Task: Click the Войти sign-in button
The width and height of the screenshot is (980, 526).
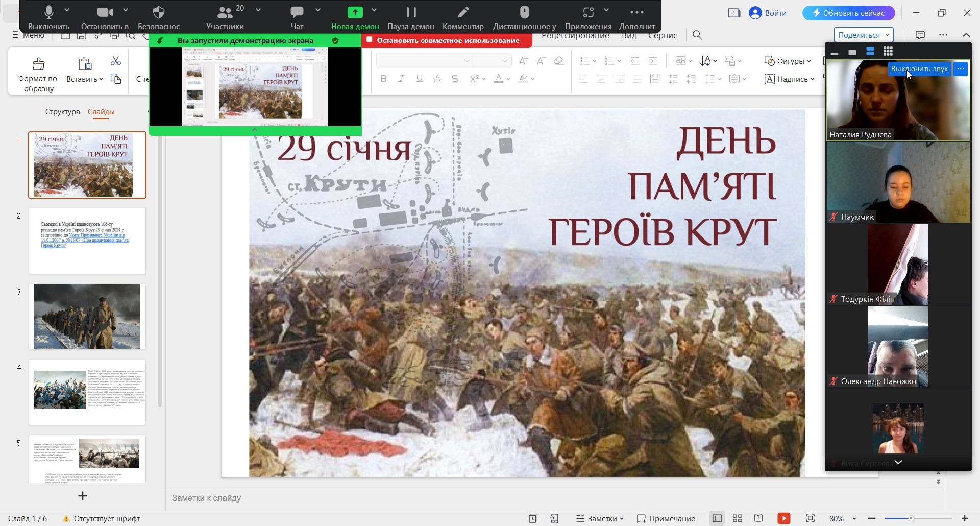Action: [x=768, y=13]
